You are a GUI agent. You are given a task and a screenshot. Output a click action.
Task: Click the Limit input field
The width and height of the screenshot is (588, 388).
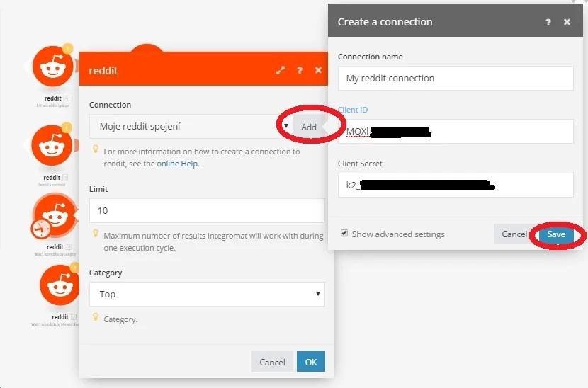tap(207, 210)
